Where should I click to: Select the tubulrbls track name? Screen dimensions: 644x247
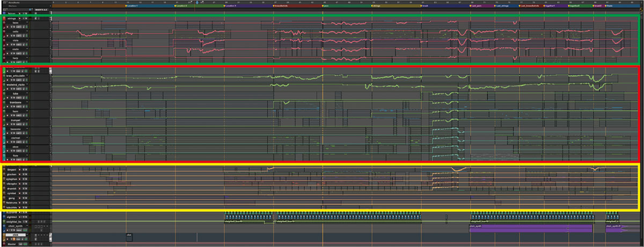12,207
